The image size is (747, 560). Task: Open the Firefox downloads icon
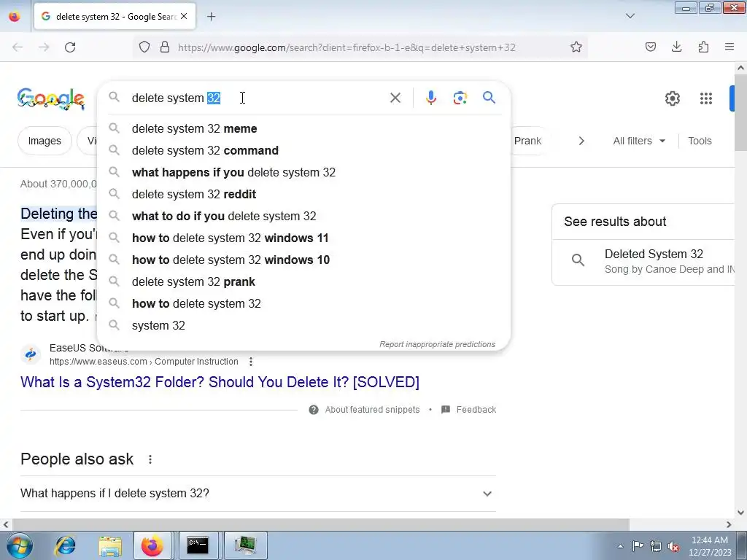tap(676, 47)
